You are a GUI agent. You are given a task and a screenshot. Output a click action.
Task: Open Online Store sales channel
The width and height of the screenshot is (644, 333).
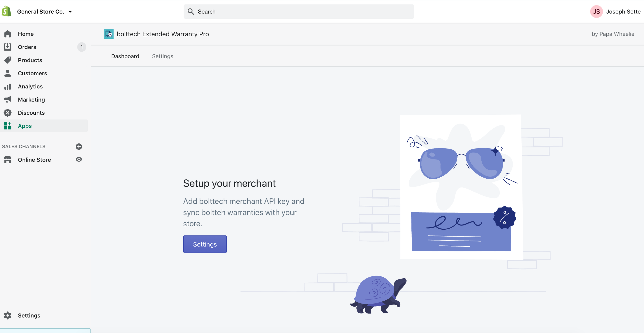tap(35, 160)
